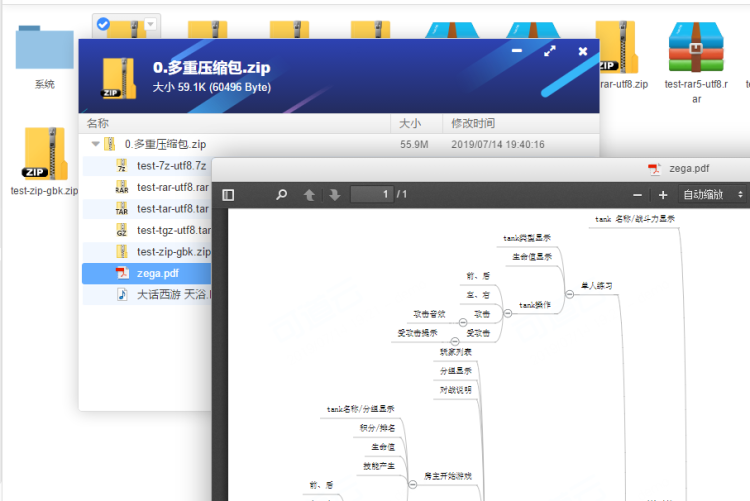
Task: Open the dropdown arrow beside the selected file
Action: point(150,23)
